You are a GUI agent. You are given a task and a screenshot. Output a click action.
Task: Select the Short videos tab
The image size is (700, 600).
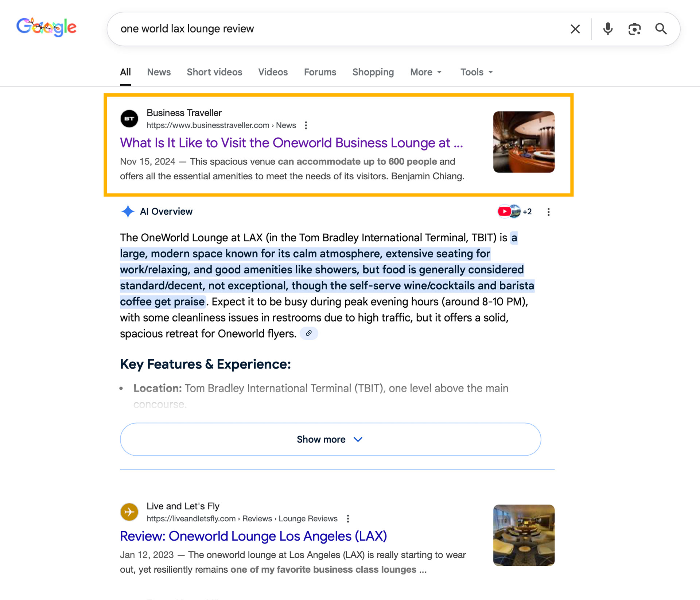[214, 72]
